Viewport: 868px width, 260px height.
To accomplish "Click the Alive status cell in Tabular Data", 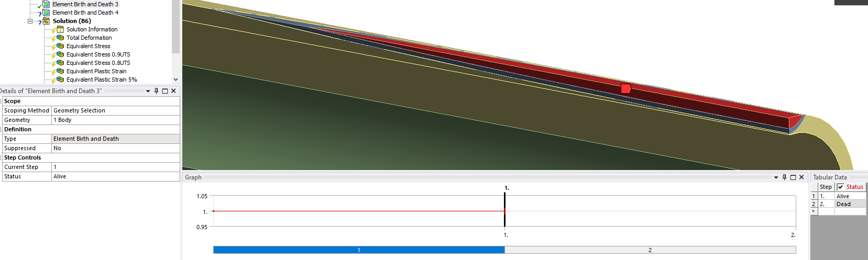I will 850,196.
